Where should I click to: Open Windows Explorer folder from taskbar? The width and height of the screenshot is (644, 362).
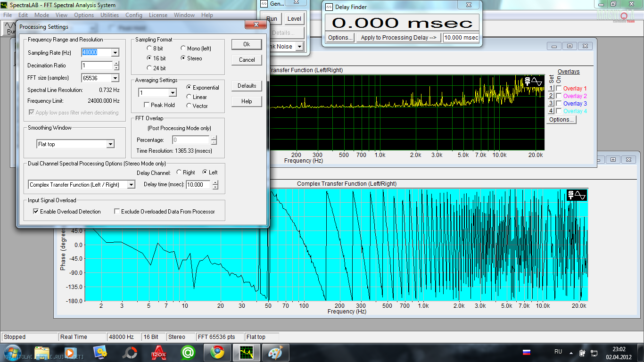42,353
